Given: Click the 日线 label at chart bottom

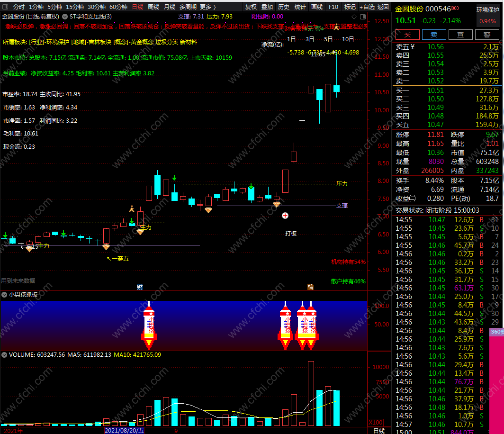Looking at the screenshot, I should click(x=379, y=431).
